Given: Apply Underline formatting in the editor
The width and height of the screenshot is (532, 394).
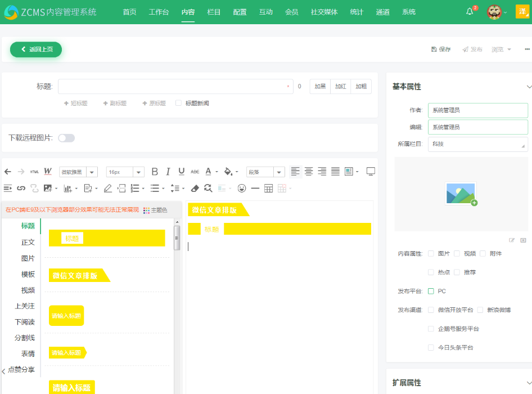Looking at the screenshot, I should [x=181, y=171].
